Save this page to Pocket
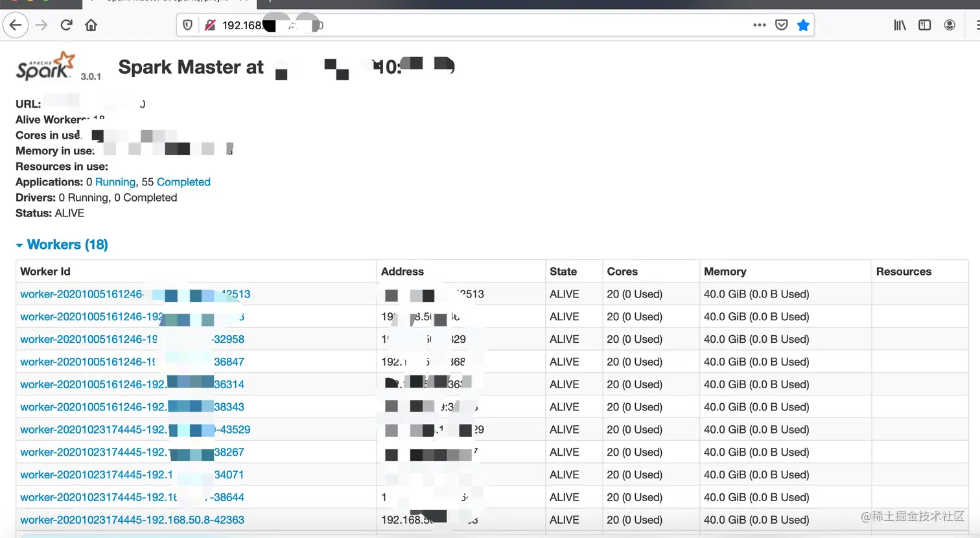Screen dimensions: 980x538 tap(782, 25)
